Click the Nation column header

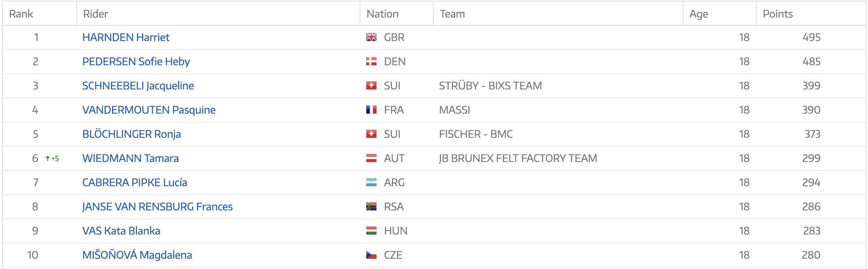click(382, 14)
